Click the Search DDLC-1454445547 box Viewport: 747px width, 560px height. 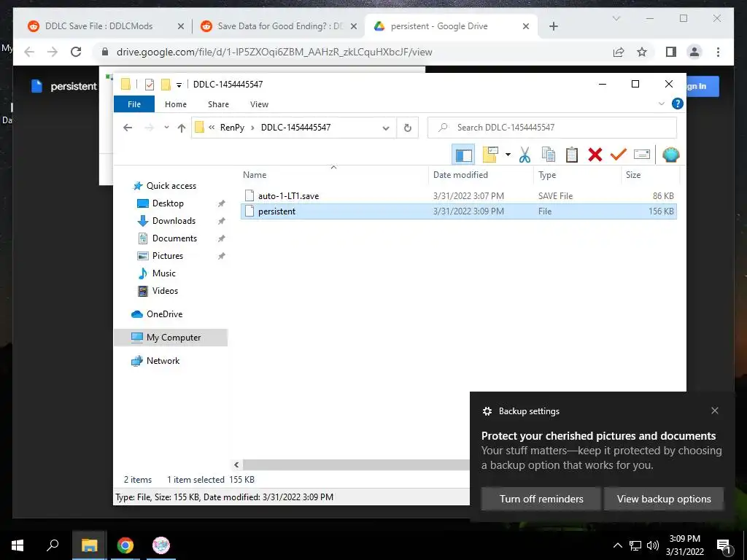[x=552, y=128]
